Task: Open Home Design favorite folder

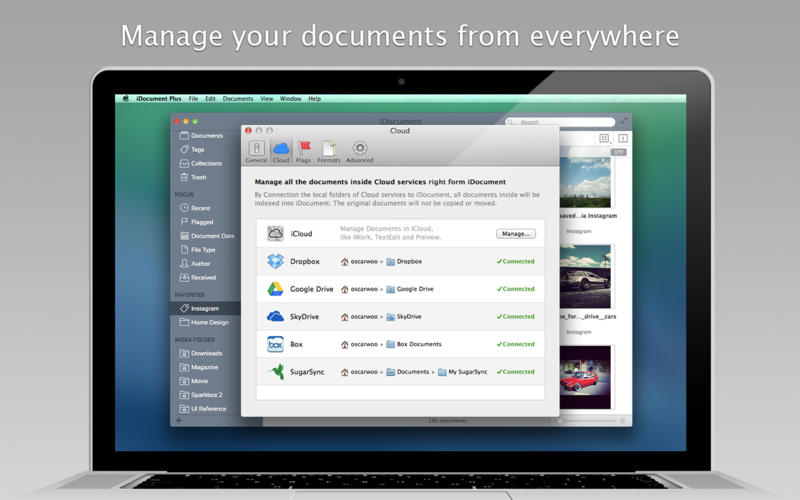Action: tap(204, 322)
